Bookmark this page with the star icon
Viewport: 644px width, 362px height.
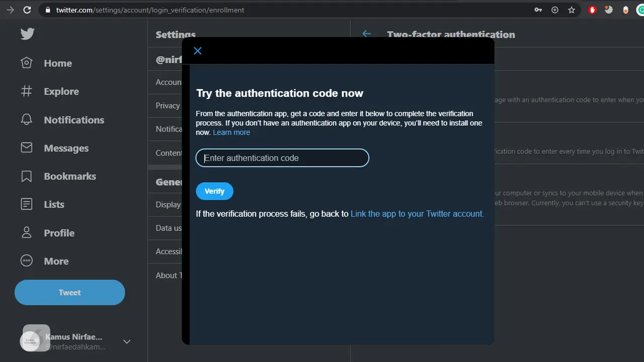click(x=572, y=10)
